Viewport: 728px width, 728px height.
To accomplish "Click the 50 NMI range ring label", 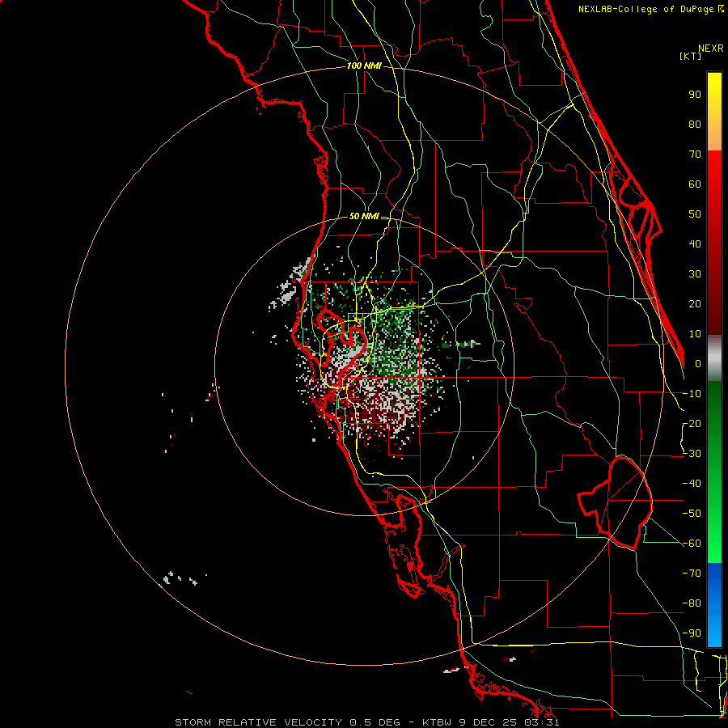I will 364,216.
